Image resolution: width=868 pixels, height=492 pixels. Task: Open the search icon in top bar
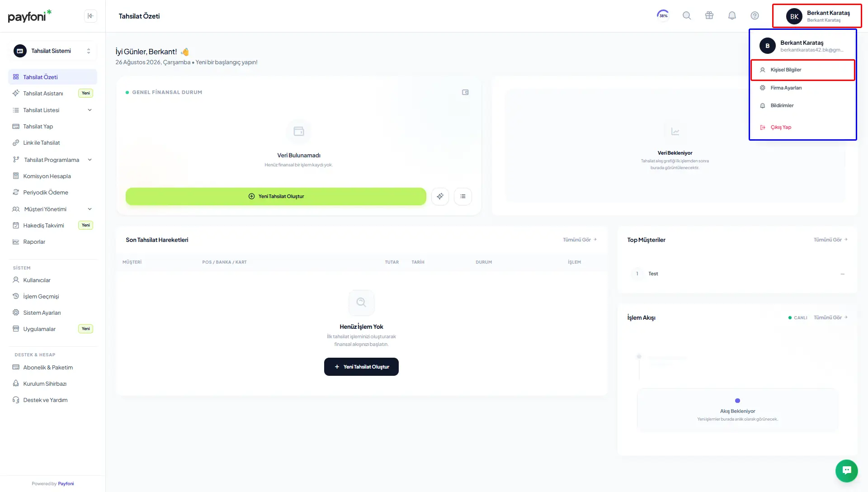click(687, 16)
